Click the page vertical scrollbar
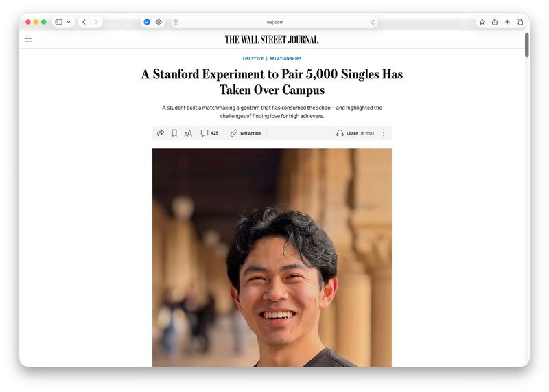The image size is (549, 392). (x=526, y=45)
